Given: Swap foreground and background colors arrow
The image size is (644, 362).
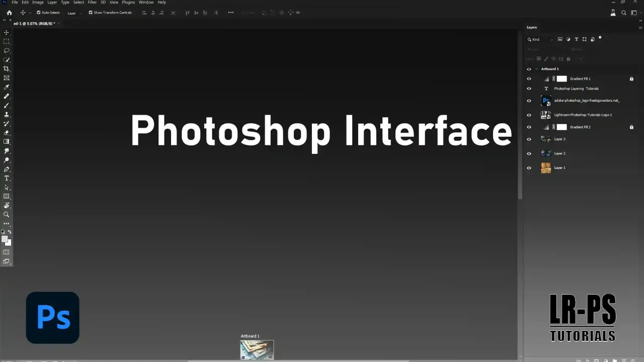Looking at the screenshot, I should (x=10, y=232).
